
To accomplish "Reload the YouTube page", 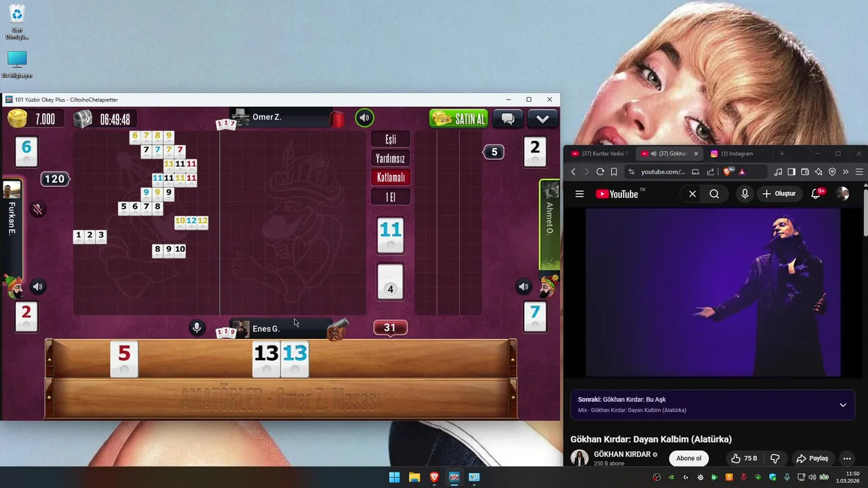I will click(600, 172).
